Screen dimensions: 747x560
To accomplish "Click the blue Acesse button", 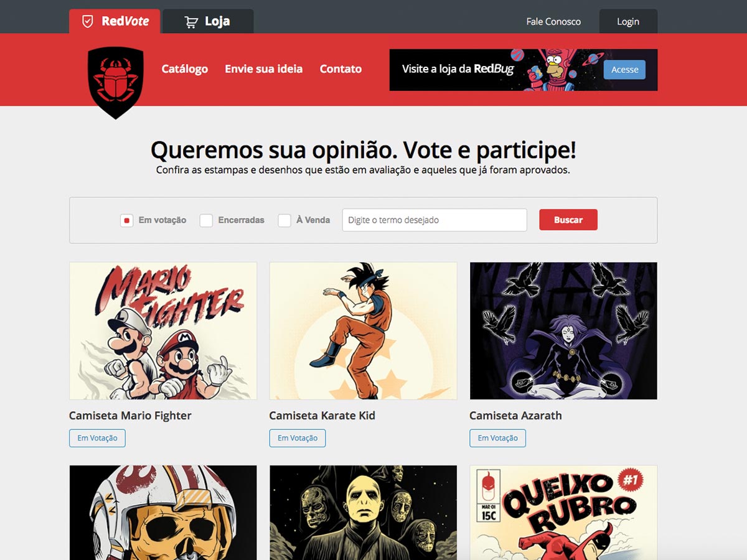I will pyautogui.click(x=624, y=70).
